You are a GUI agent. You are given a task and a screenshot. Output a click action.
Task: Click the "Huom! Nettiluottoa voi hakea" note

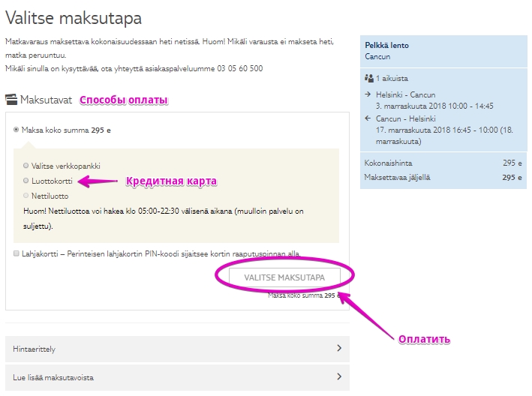pyautogui.click(x=164, y=218)
